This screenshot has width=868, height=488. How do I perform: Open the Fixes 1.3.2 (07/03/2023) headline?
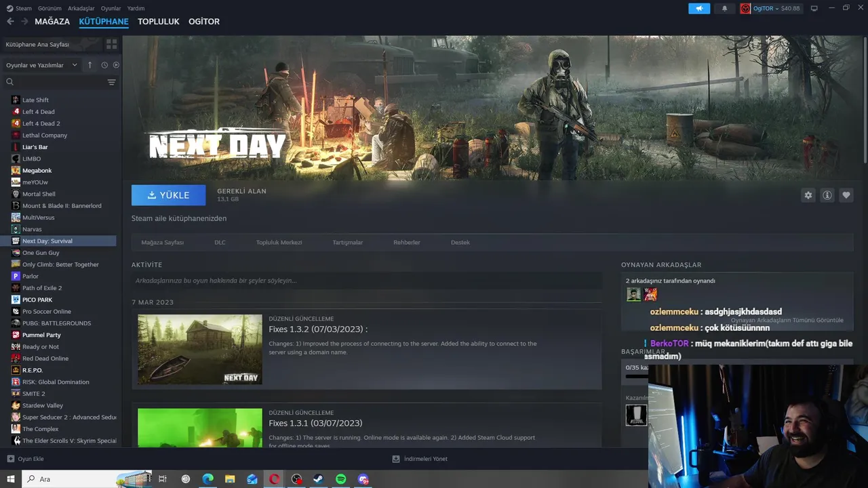pos(318,329)
